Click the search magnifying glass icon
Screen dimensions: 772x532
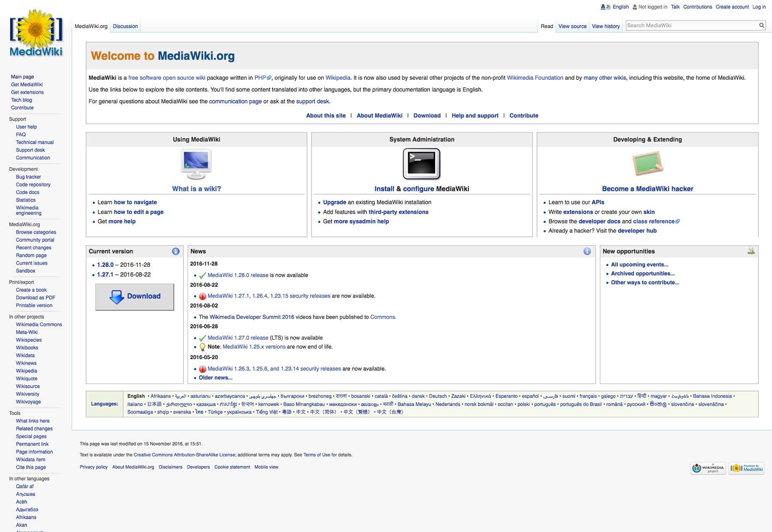[761, 25]
